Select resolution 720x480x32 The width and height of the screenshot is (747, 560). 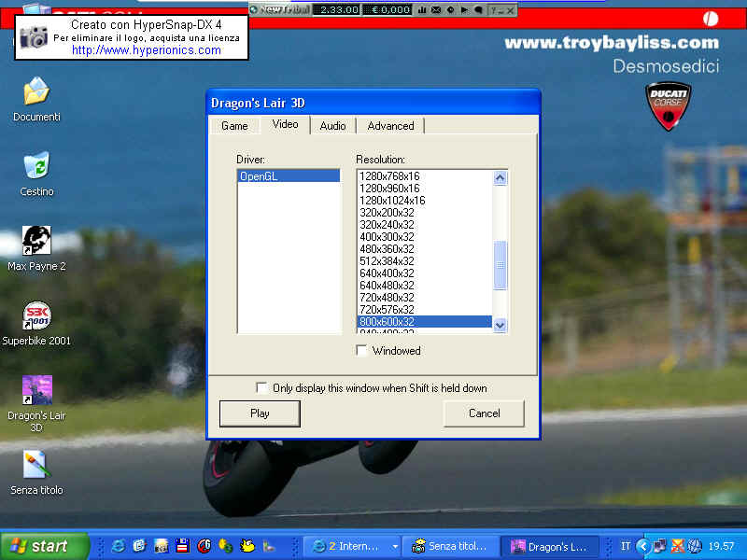click(x=425, y=298)
